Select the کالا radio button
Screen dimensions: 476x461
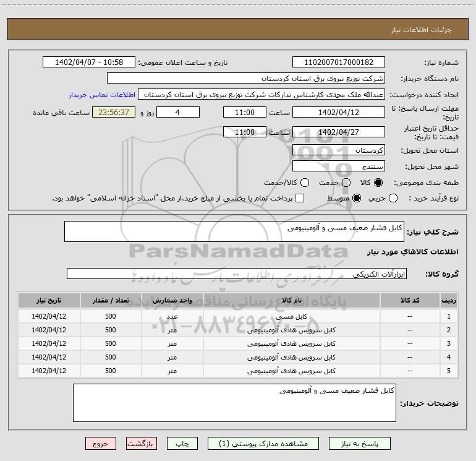point(378,183)
